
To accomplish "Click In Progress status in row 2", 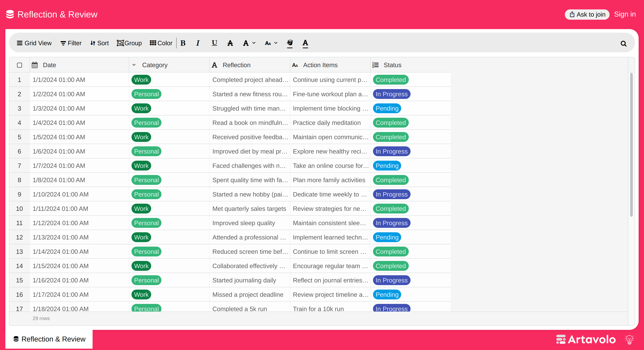I will [x=392, y=94].
